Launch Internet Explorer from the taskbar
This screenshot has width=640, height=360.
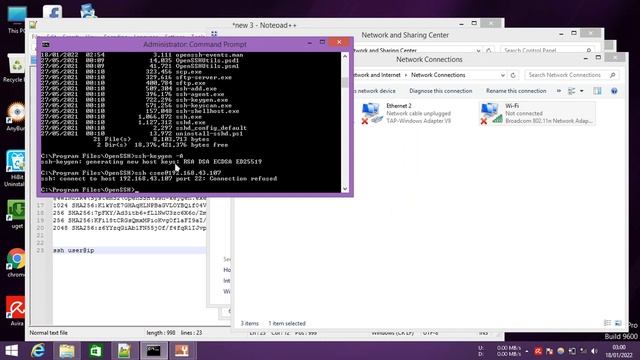[x=38, y=351]
